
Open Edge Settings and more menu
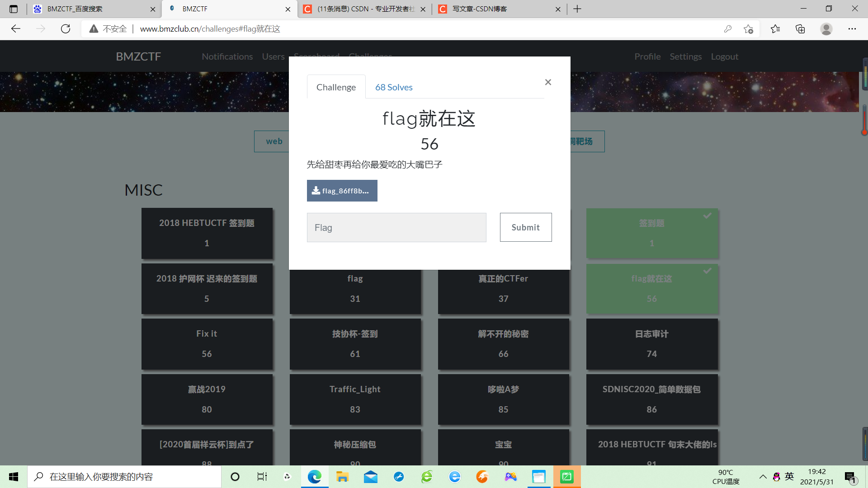852,28
